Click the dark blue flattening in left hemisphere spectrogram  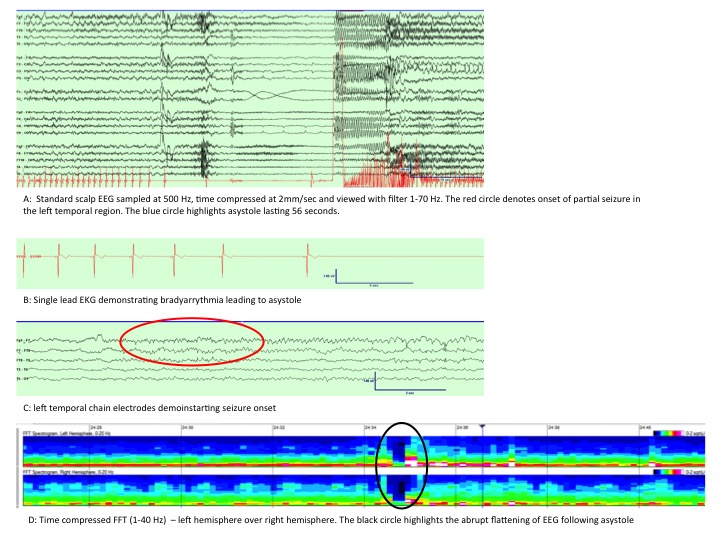point(398,449)
